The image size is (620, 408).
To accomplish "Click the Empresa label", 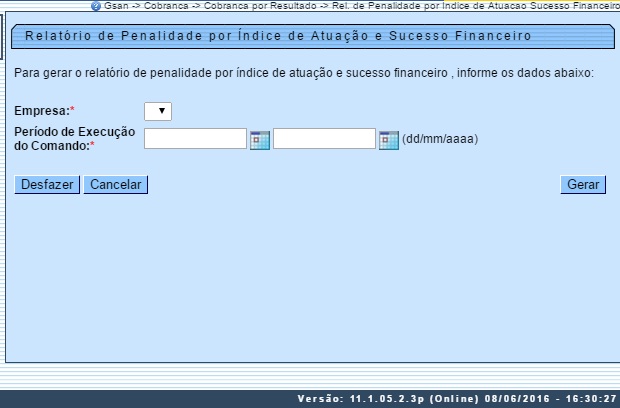I will [x=44, y=111].
